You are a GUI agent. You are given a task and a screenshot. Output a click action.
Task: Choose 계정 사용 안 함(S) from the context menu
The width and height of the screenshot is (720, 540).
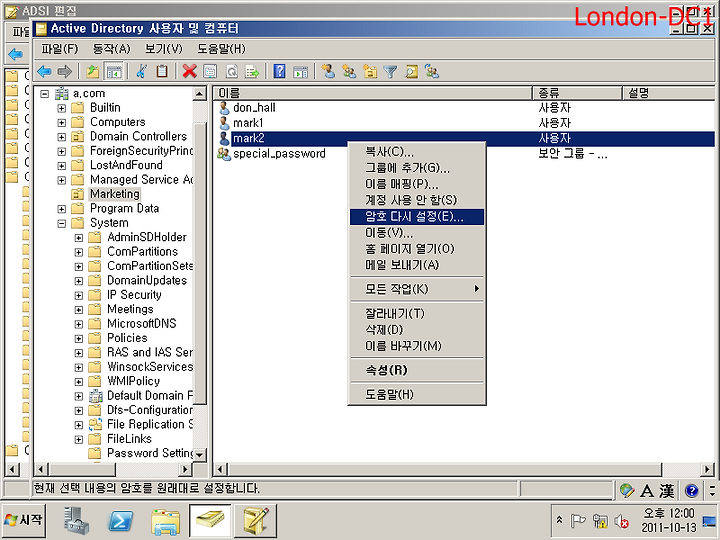pyautogui.click(x=416, y=200)
